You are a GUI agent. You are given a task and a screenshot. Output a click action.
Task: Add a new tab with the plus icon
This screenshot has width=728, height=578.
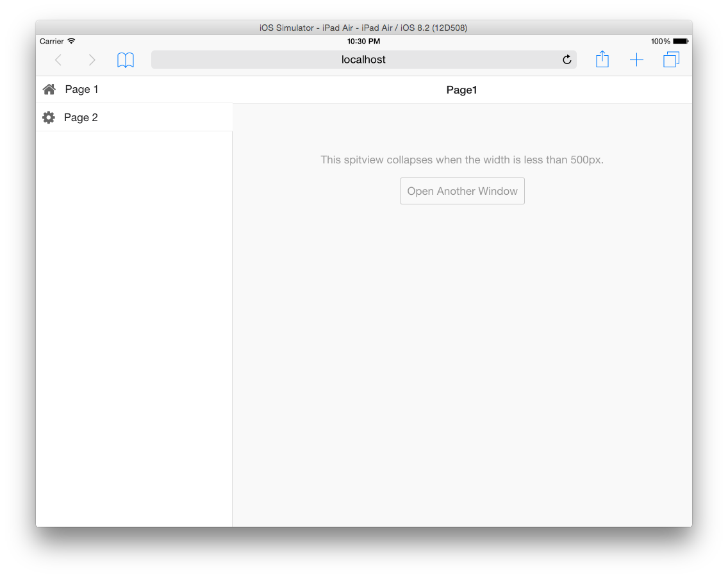tap(636, 60)
